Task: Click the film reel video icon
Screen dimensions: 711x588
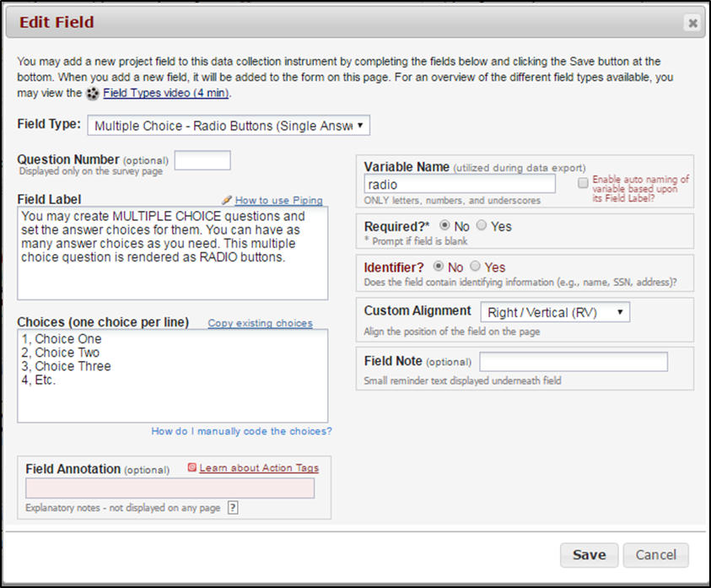Action: [93, 93]
